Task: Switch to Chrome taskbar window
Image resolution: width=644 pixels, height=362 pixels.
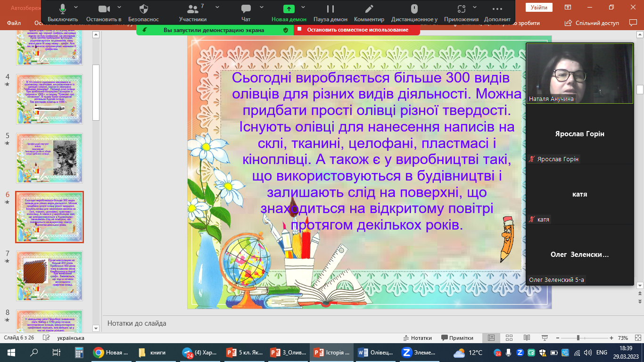Action: coord(111,352)
